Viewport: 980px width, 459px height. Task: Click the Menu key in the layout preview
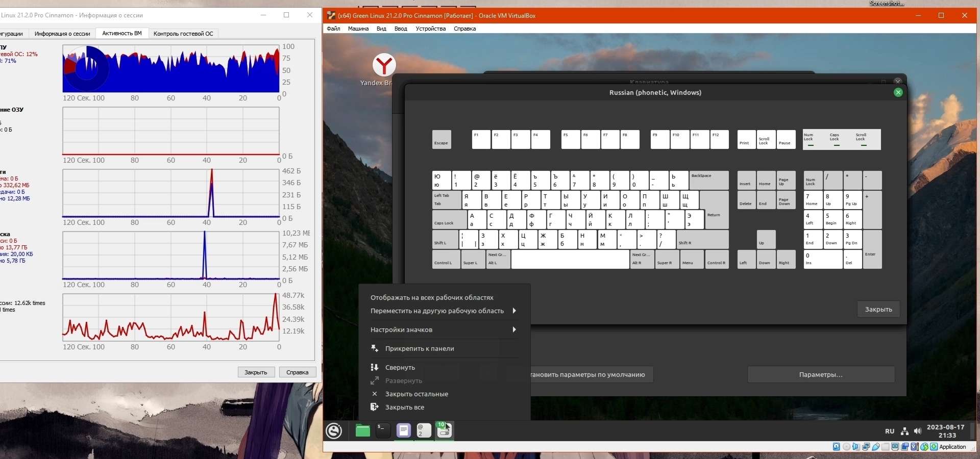692,259
